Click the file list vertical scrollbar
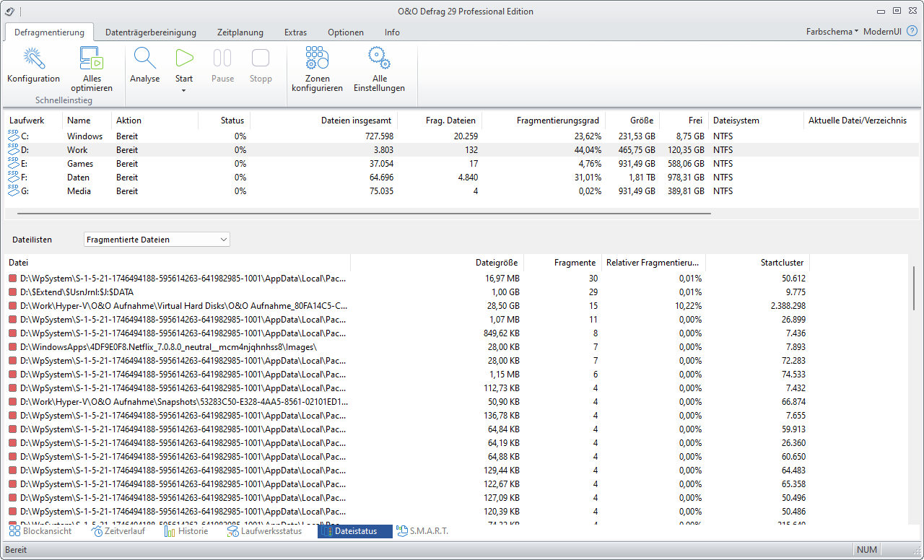Screen dimensions: 924x560 pyautogui.click(x=914, y=289)
